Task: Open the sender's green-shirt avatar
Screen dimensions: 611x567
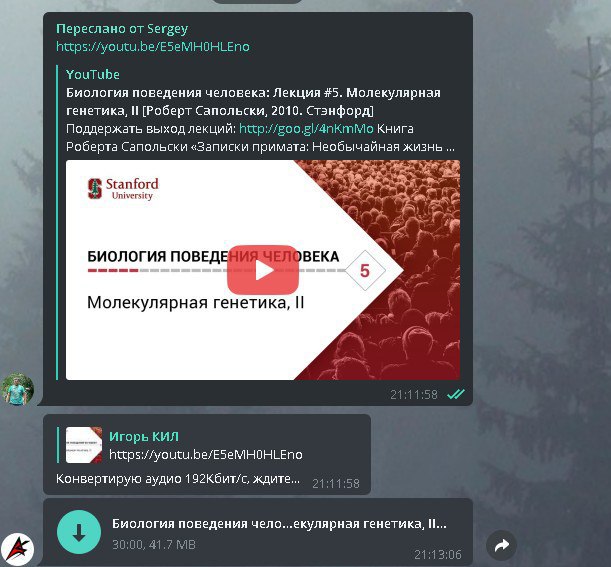Action: coord(18,389)
